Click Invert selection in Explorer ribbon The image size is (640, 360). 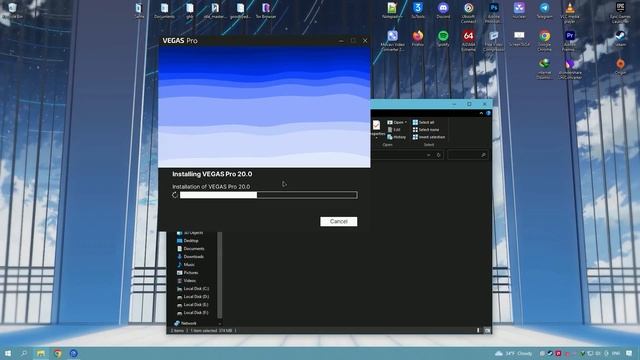point(429,137)
